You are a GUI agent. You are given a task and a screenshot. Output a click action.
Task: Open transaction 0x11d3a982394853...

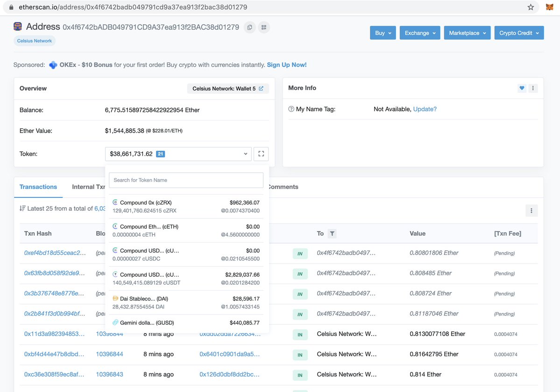54,334
